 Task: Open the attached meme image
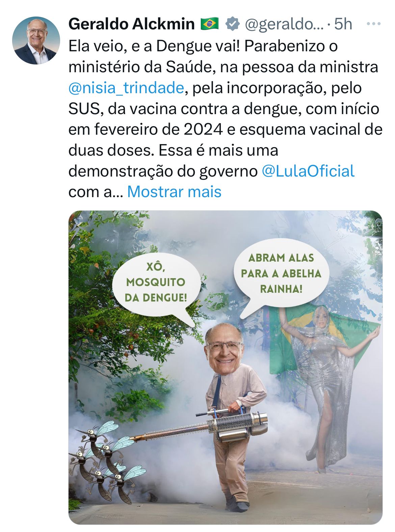pos(226,367)
